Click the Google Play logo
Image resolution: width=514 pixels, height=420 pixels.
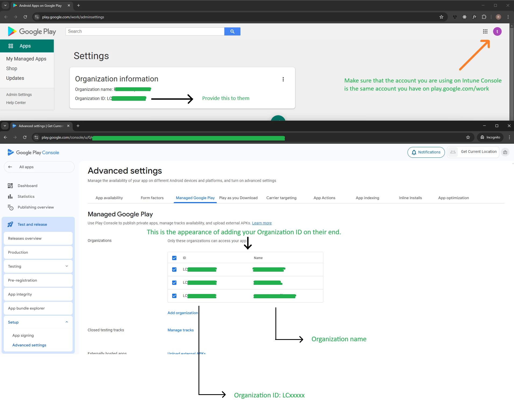pyautogui.click(x=32, y=31)
